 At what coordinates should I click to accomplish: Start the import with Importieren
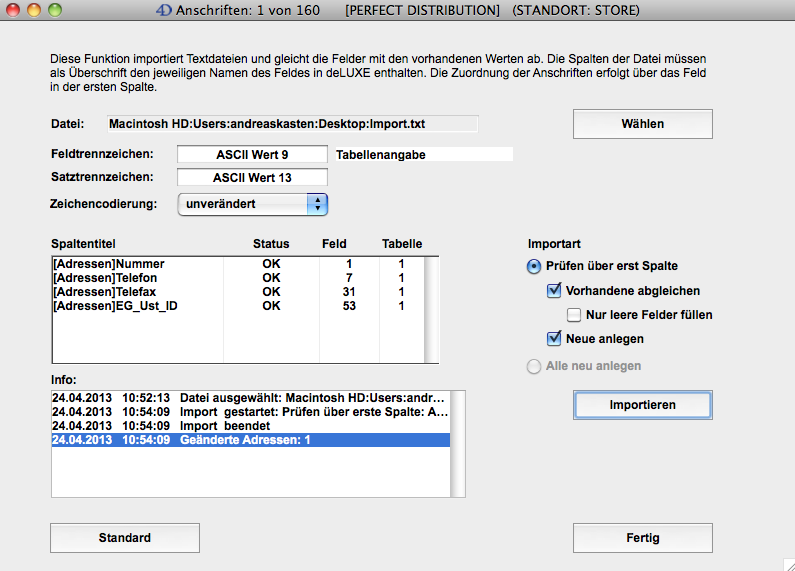click(x=642, y=405)
